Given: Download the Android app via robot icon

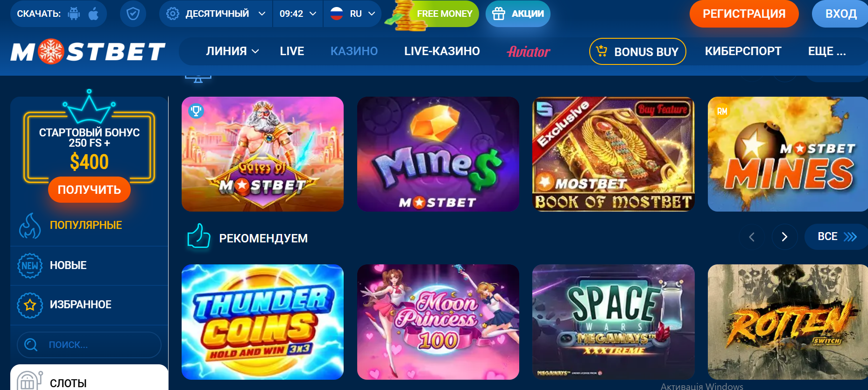Looking at the screenshot, I should pos(74,14).
